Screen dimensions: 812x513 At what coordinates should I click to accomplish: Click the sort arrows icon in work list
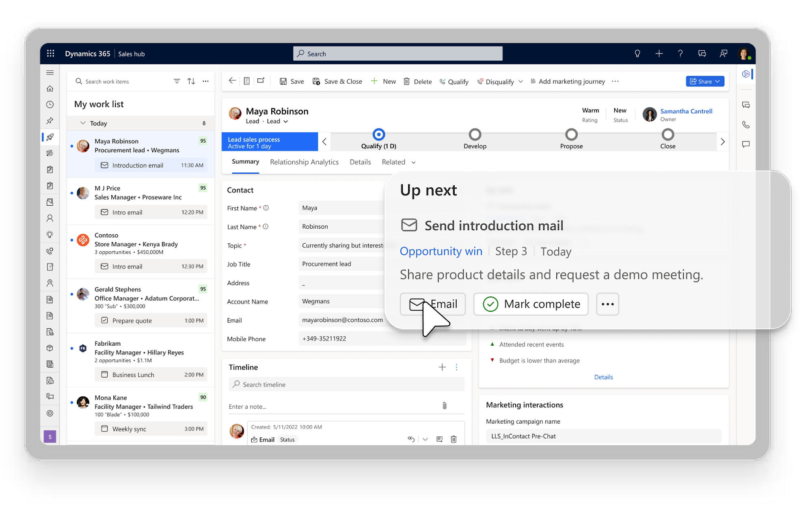coord(191,81)
